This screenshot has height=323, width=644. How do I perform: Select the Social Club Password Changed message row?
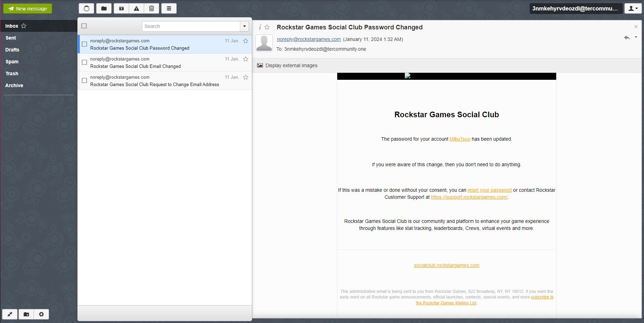click(165, 44)
